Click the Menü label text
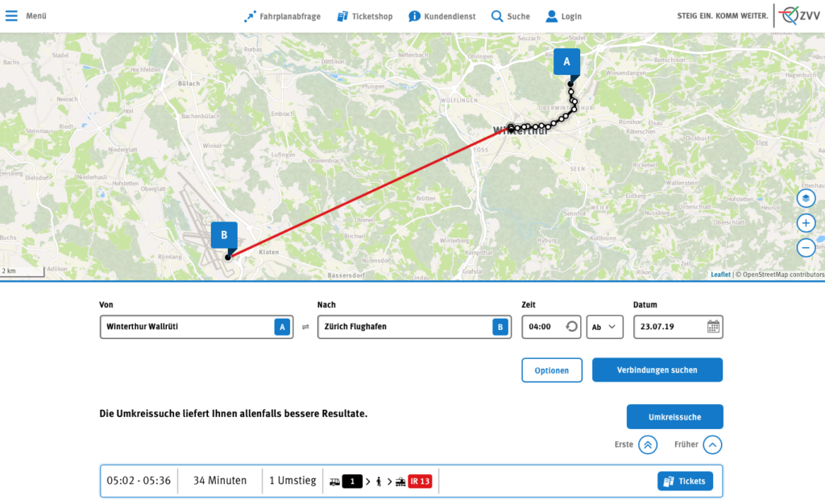The height and width of the screenshot is (504, 825). pyautogui.click(x=36, y=16)
